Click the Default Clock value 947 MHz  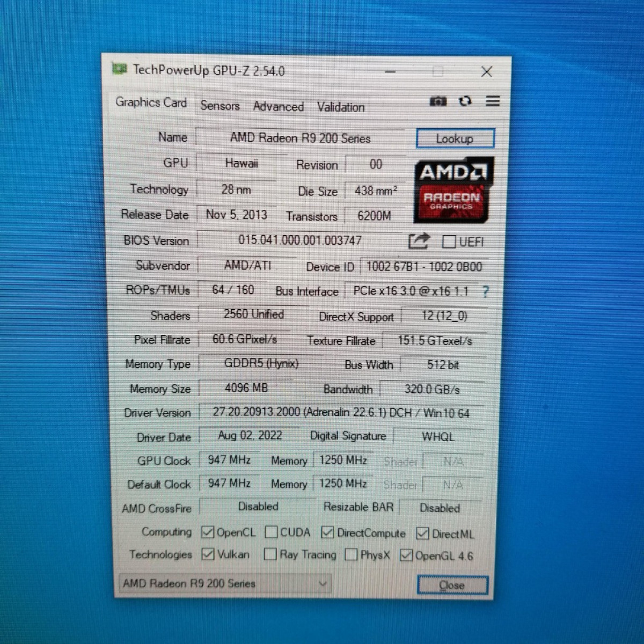pyautogui.click(x=229, y=483)
